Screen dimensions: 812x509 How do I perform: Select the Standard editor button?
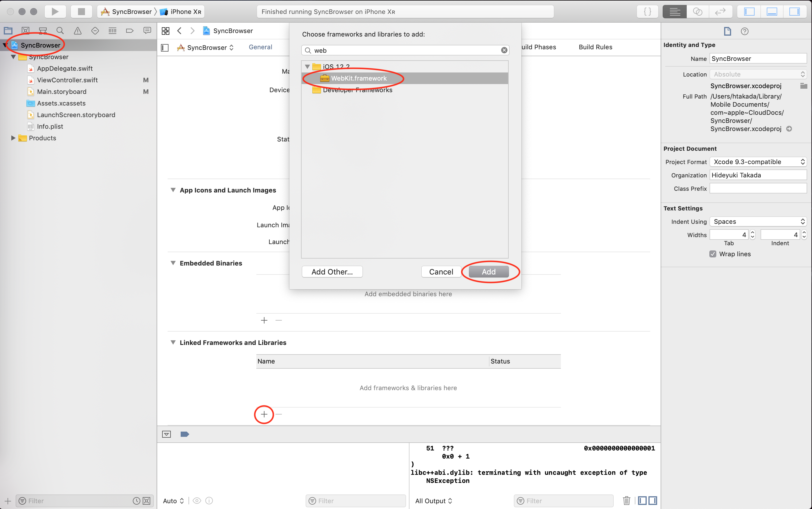675,11
